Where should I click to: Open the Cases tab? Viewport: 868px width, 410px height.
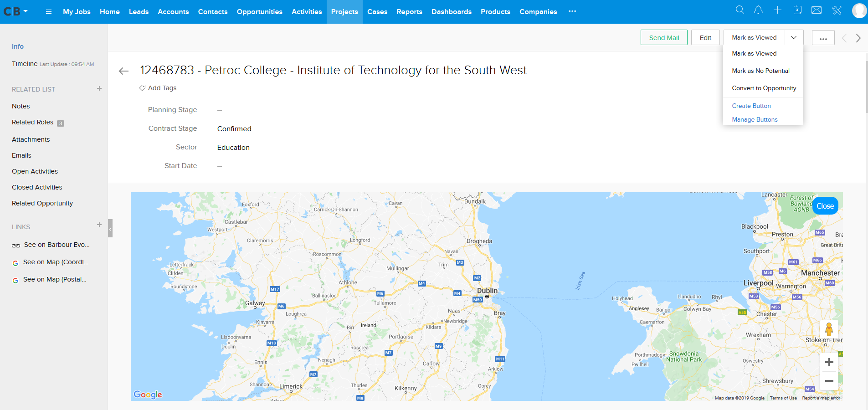tap(377, 12)
